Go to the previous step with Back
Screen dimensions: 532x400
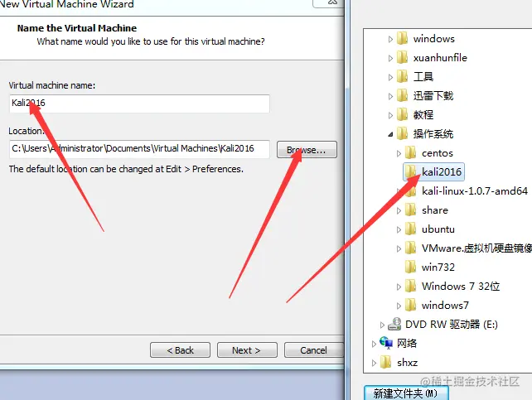click(x=180, y=349)
